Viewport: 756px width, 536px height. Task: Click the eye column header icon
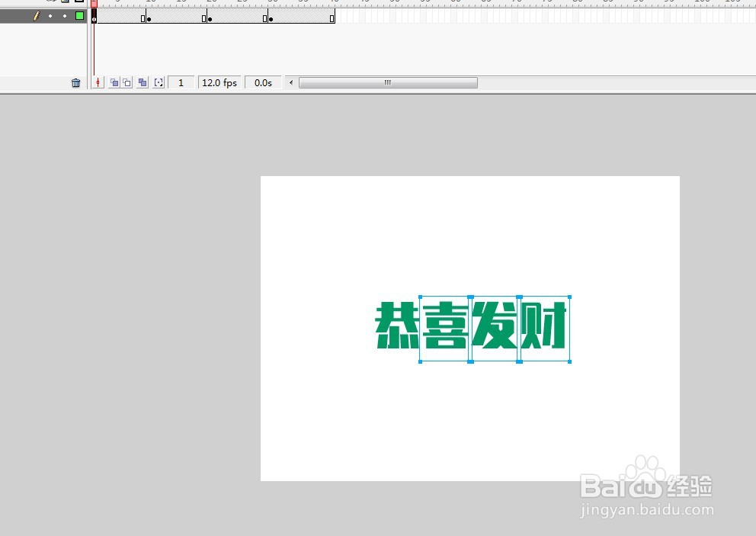(50, 3)
